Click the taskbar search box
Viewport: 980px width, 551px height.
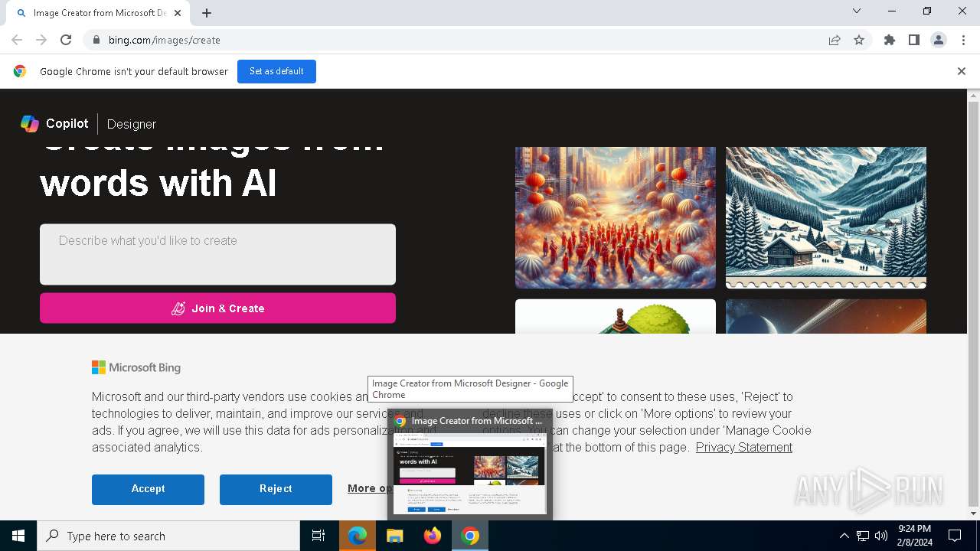click(x=168, y=536)
